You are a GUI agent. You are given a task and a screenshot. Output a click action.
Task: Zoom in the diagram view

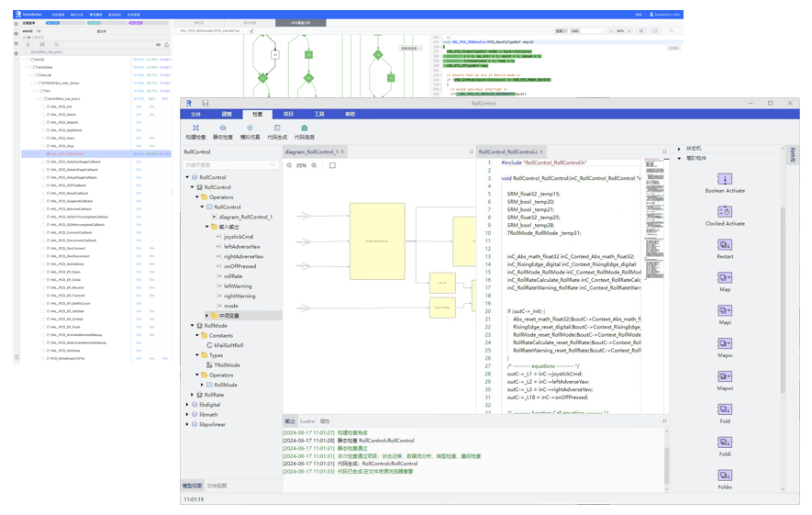(314, 165)
